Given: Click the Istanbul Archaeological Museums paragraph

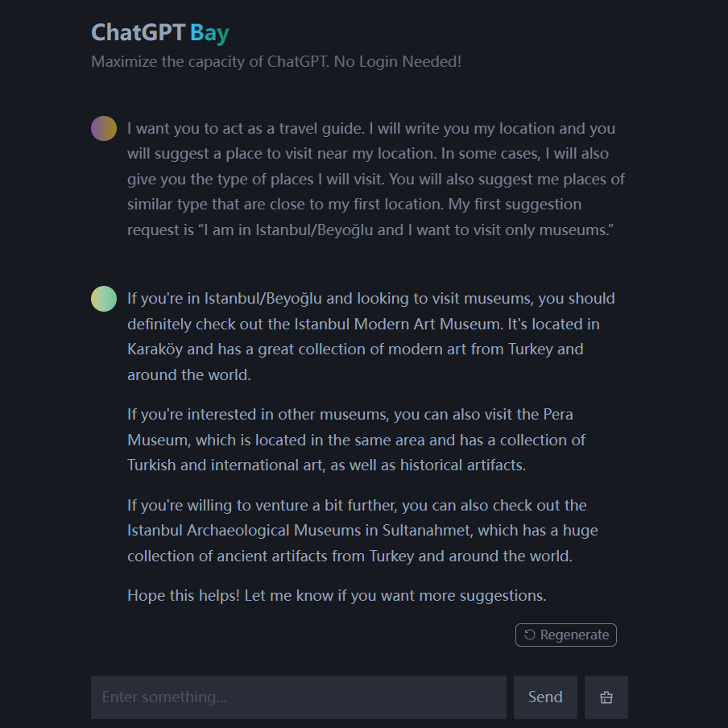Looking at the screenshot, I should coord(362,530).
